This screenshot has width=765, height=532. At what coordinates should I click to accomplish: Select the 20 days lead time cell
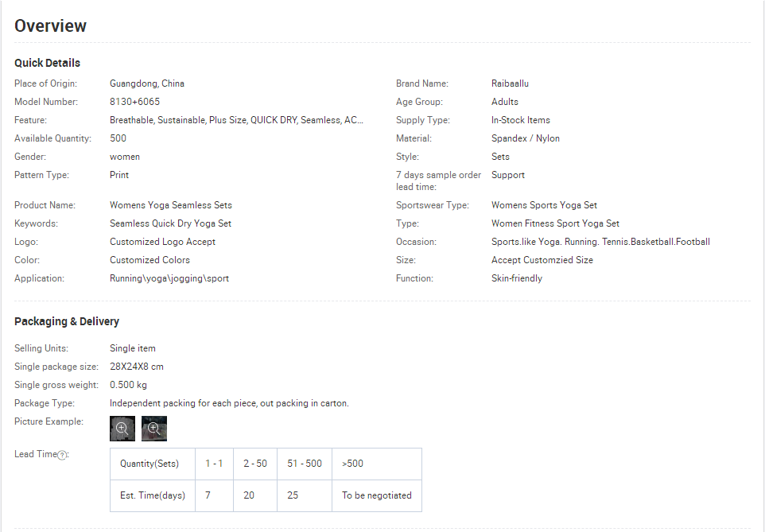255,496
